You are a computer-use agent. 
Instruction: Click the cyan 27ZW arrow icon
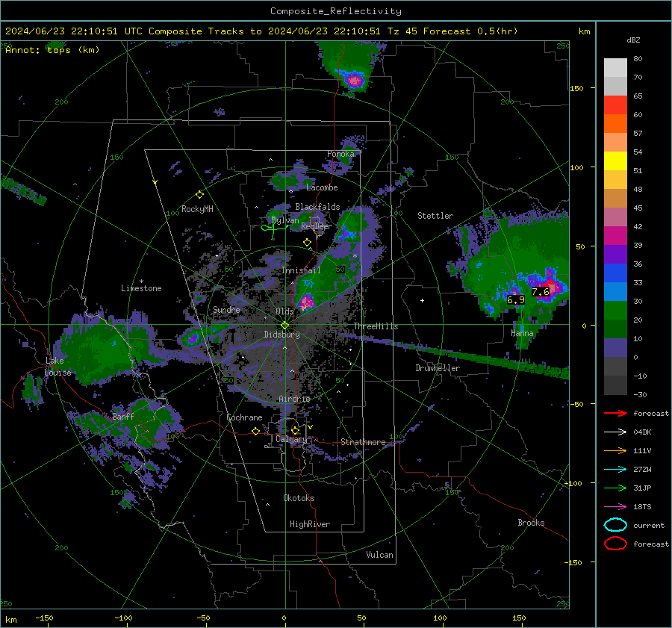[x=615, y=470]
